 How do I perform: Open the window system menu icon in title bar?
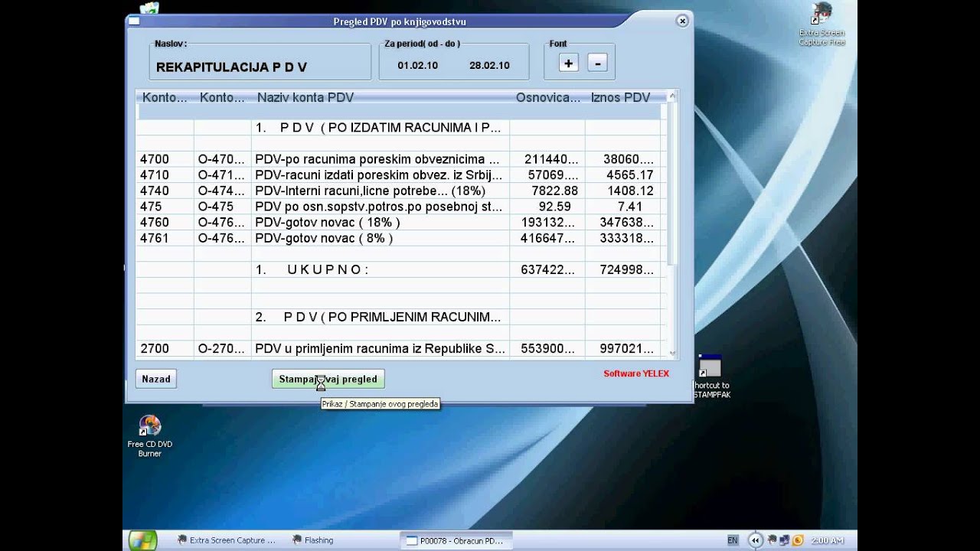[134, 21]
